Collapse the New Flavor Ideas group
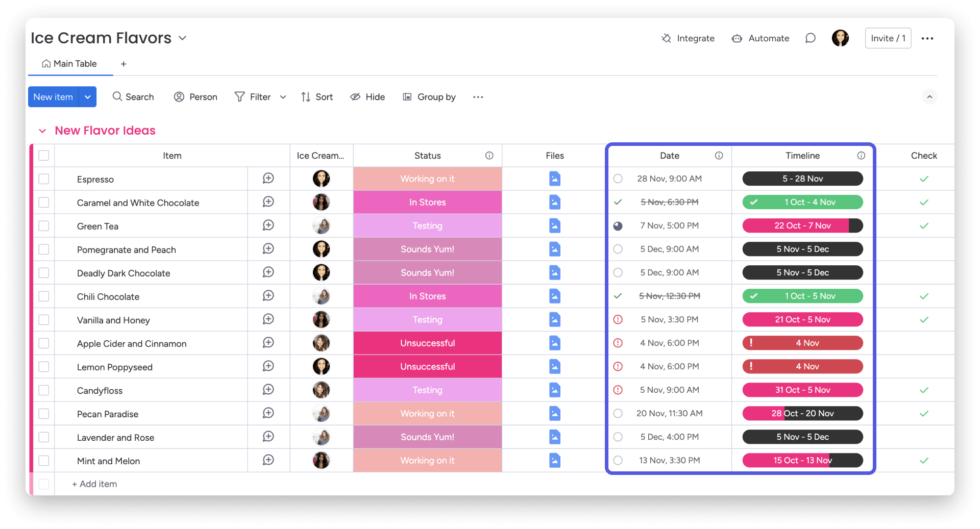This screenshot has height=529, width=980. click(42, 131)
